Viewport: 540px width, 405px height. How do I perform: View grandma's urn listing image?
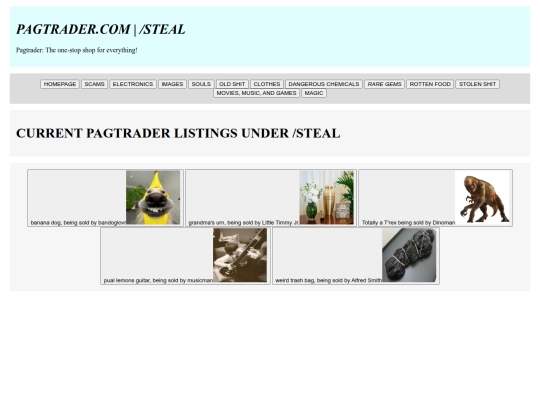point(326,198)
